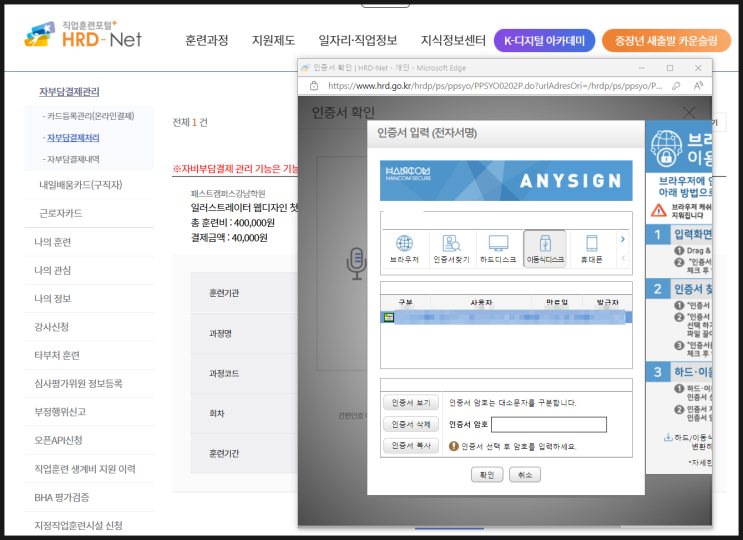Viewport: 743px width, 540px height.
Task: Click the site lock icon in the Edge address bar
Action: point(314,86)
